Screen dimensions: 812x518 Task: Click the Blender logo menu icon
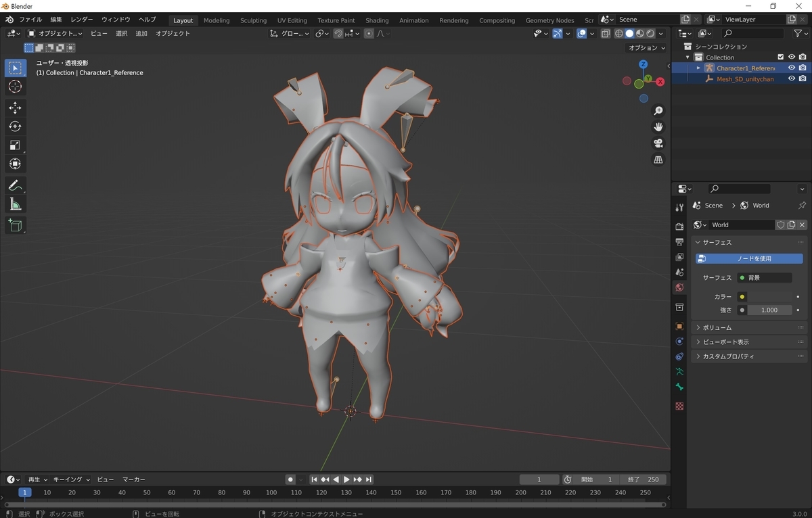coord(9,20)
